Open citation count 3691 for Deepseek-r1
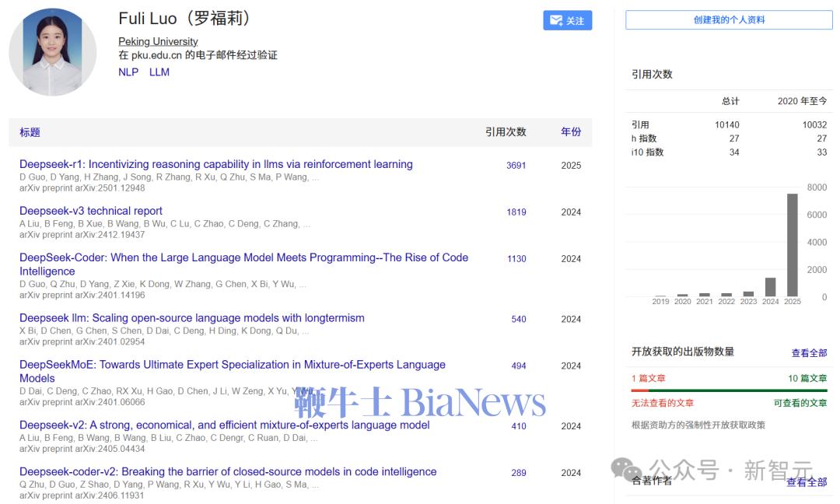 pos(516,166)
